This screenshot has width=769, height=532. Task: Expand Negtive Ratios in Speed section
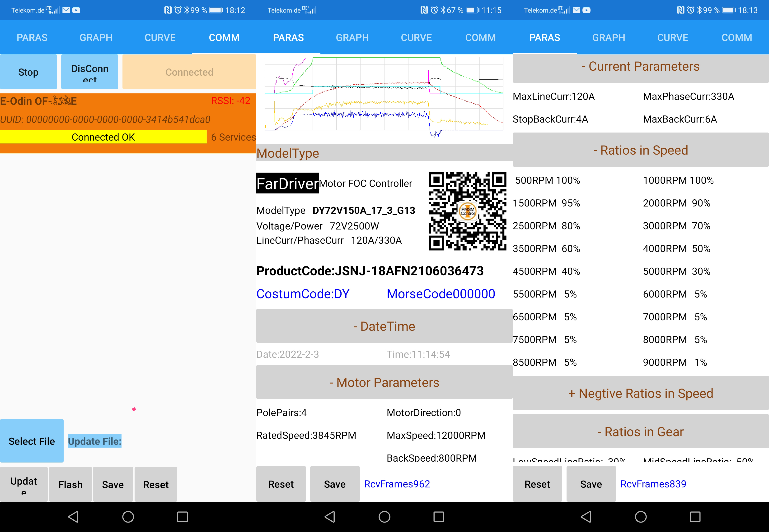click(x=640, y=393)
